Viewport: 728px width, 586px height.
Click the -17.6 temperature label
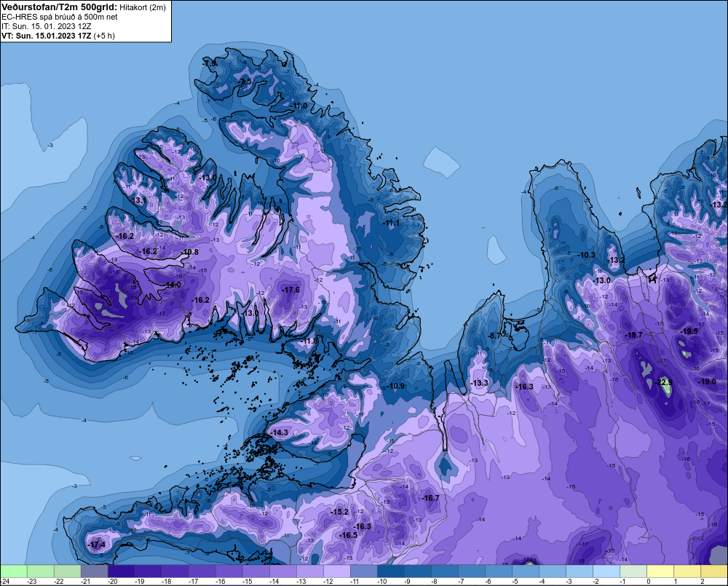(290, 289)
